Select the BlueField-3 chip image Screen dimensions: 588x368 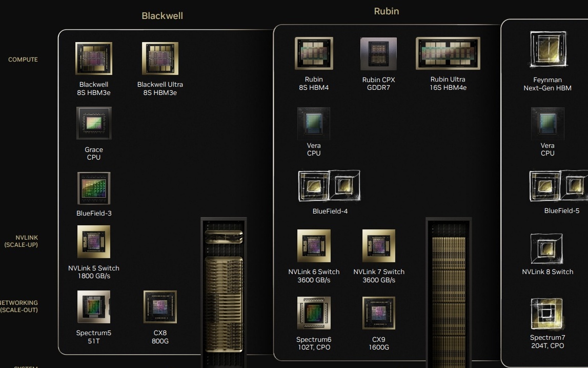94,188
